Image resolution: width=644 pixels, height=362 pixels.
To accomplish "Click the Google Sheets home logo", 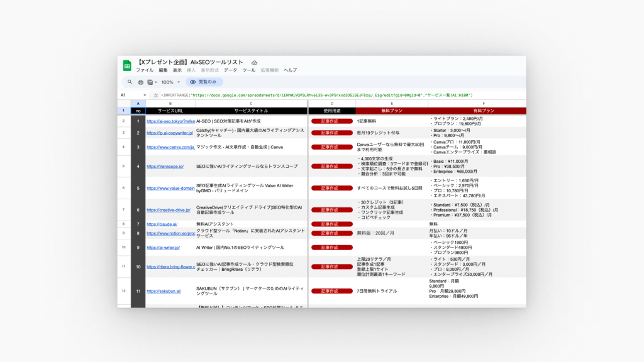I will tap(126, 65).
